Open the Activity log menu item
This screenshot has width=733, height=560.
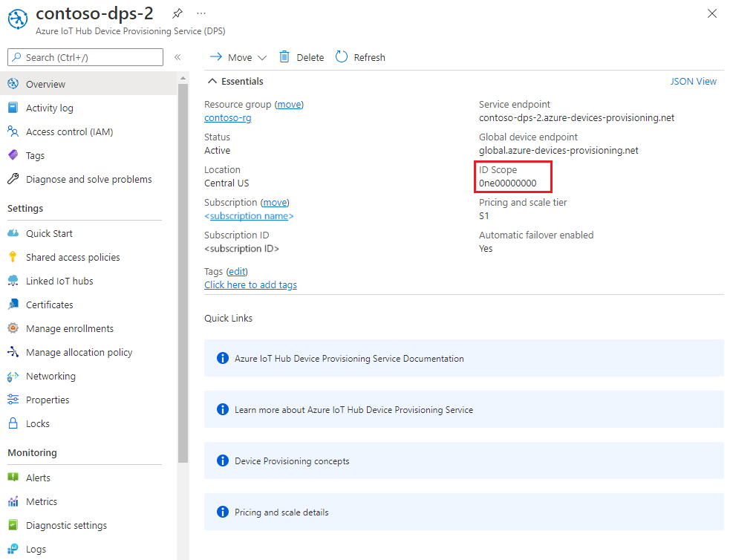49,108
